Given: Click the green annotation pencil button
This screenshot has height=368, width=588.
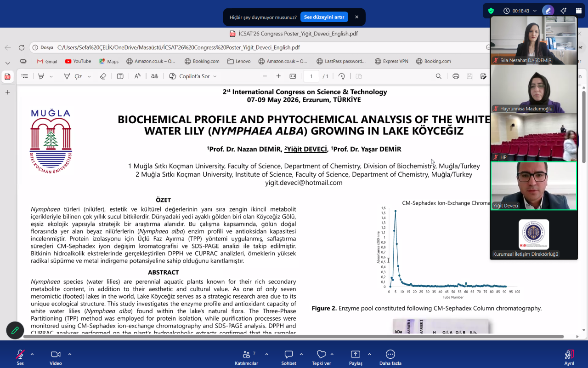Looking at the screenshot, I should click(x=15, y=330).
